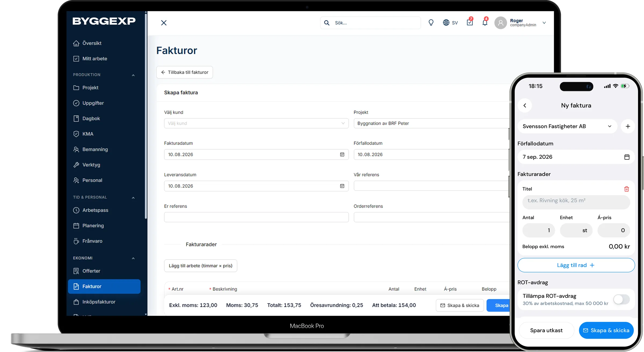
Task: Tap the Á-pris field on phone
Action: coord(614,230)
